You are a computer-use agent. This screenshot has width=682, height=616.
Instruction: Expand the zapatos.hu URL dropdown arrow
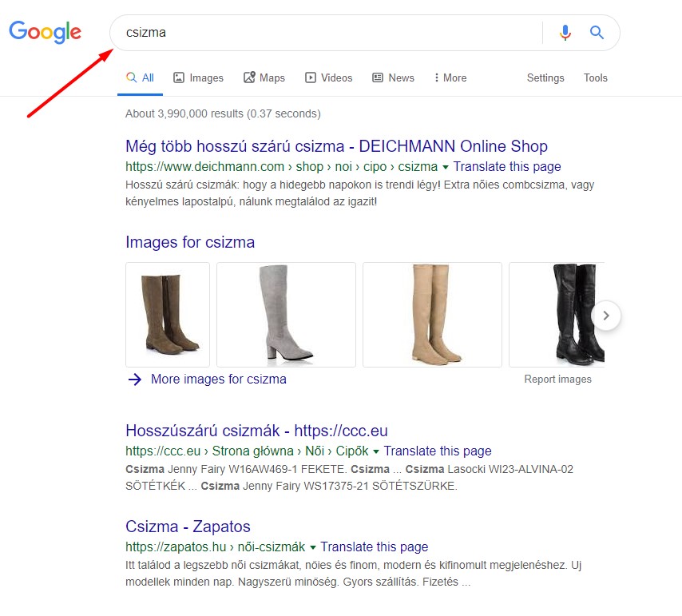pos(313,547)
